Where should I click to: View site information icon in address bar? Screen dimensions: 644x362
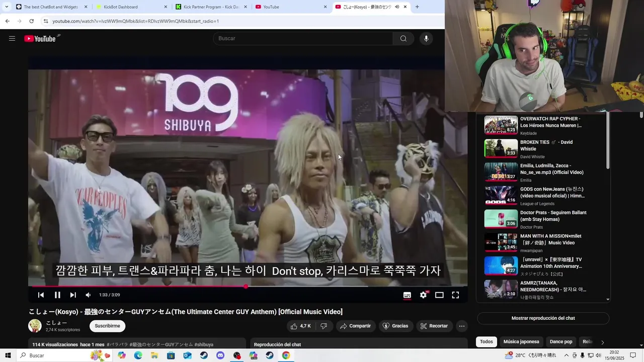46,21
